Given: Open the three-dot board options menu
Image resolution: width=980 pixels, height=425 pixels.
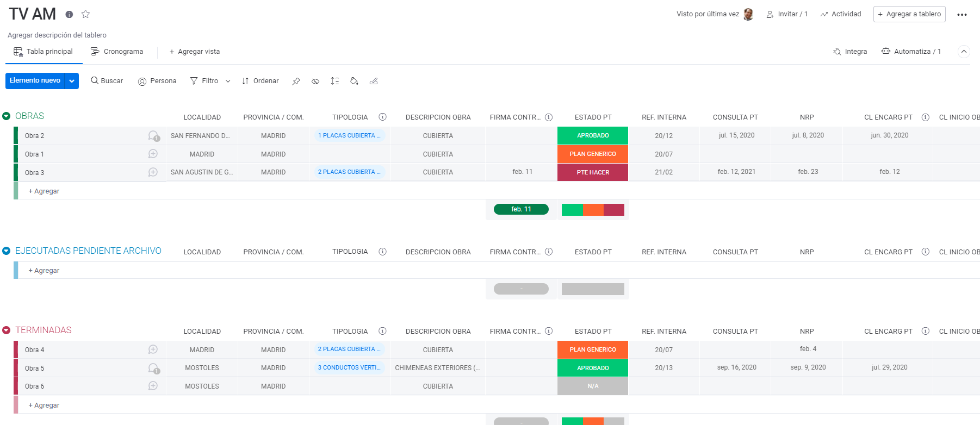Looking at the screenshot, I should pos(962,15).
